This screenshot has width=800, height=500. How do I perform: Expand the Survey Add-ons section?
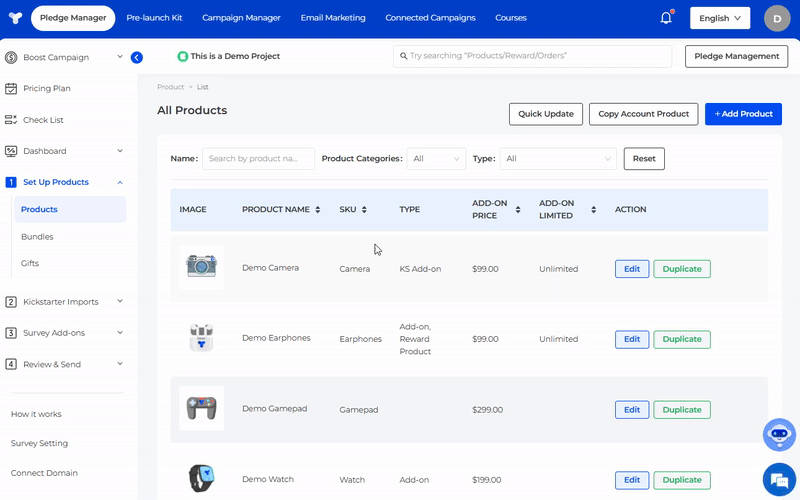(64, 333)
